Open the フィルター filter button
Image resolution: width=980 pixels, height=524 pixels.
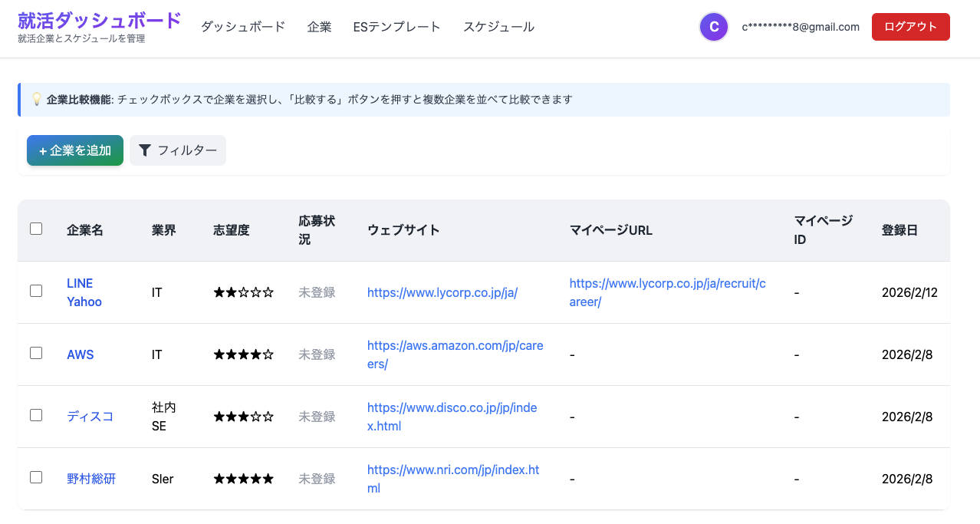point(178,150)
